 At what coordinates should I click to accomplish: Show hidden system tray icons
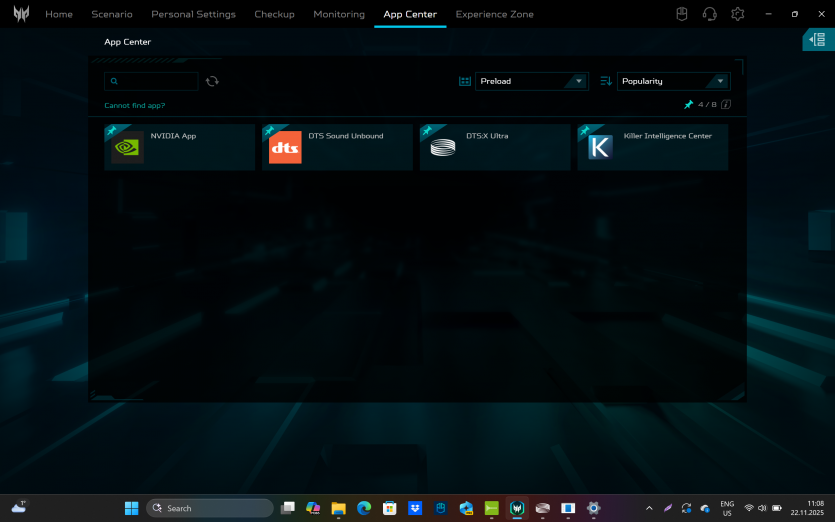click(x=649, y=508)
